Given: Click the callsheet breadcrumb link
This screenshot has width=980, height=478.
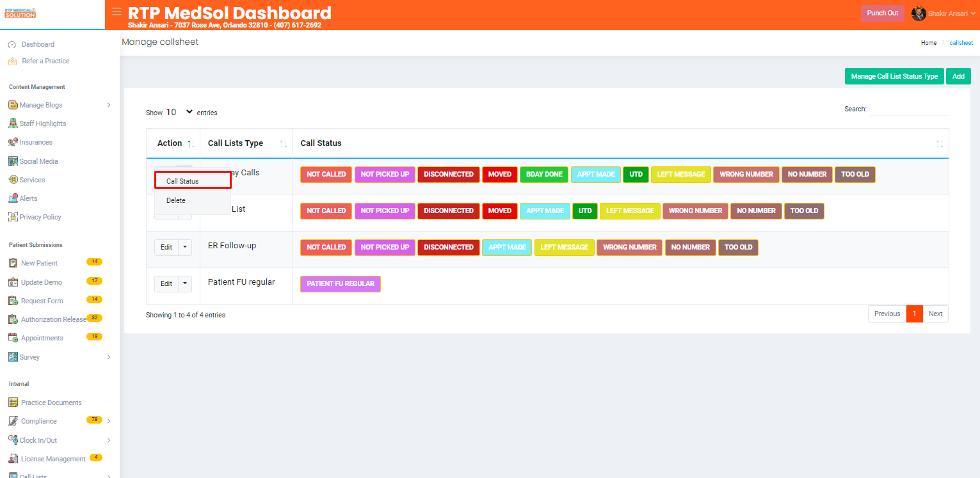Looking at the screenshot, I should tap(961, 43).
